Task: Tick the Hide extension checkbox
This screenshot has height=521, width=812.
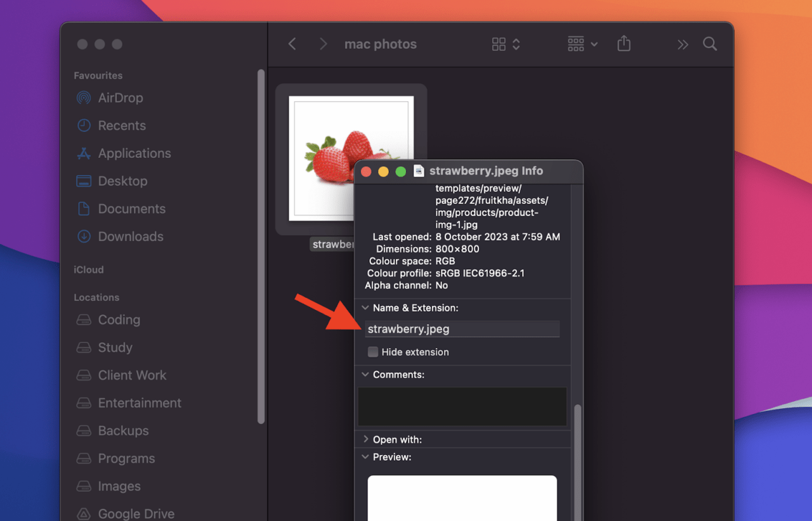Action: point(373,352)
